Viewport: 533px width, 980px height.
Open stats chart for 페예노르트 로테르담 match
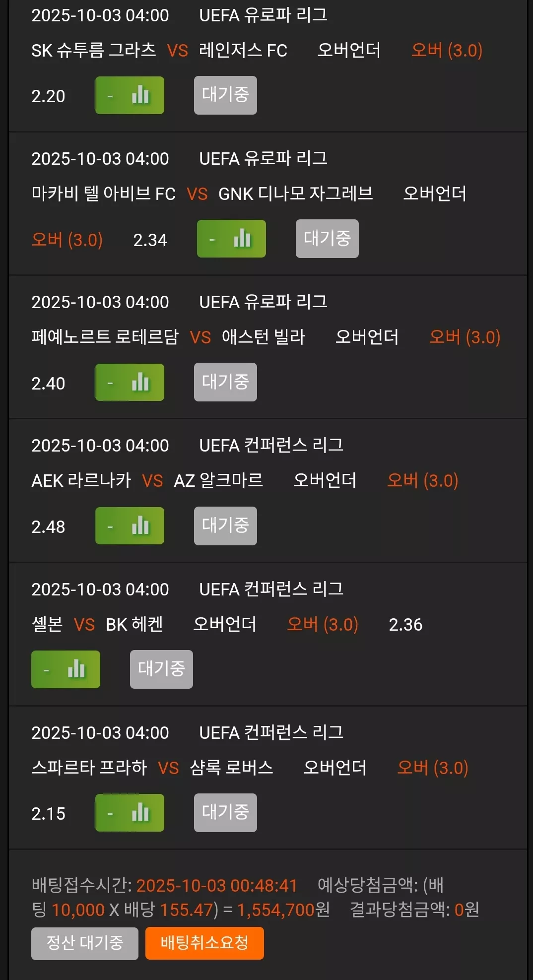[130, 382]
